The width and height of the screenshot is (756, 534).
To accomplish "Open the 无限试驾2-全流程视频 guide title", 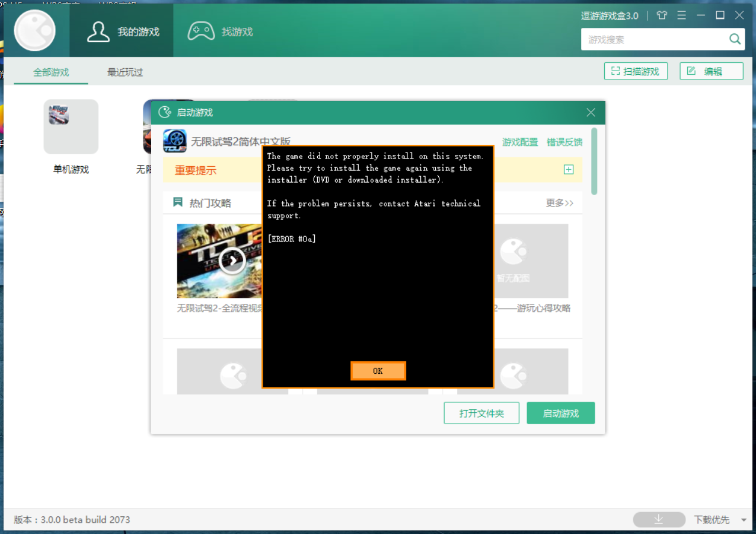I will [x=220, y=309].
